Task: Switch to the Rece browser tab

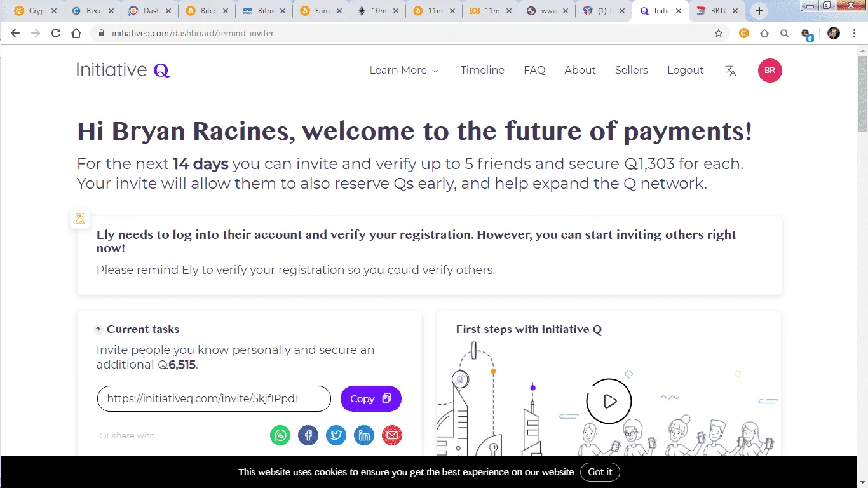Action: tap(91, 11)
